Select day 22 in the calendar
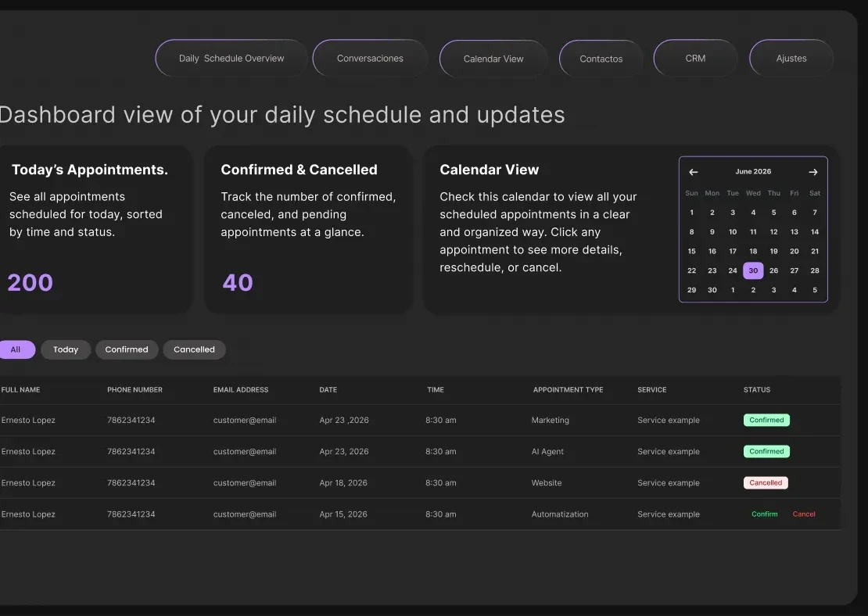 coord(691,270)
